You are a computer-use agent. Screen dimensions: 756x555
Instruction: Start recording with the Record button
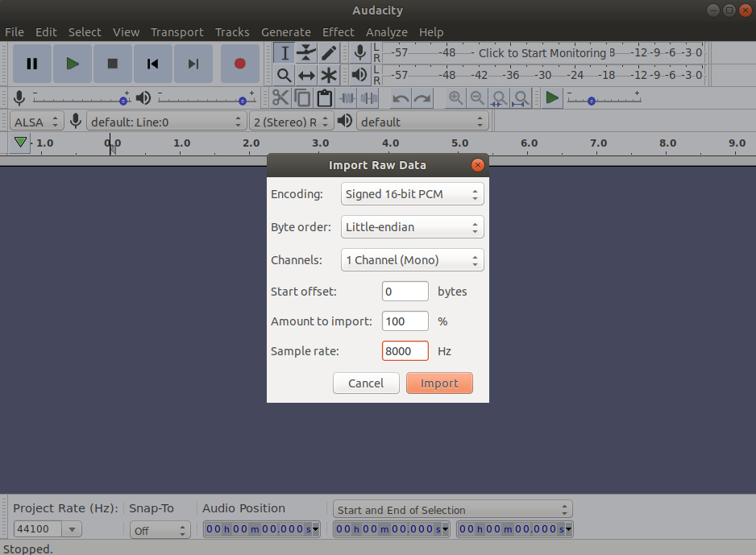click(239, 64)
